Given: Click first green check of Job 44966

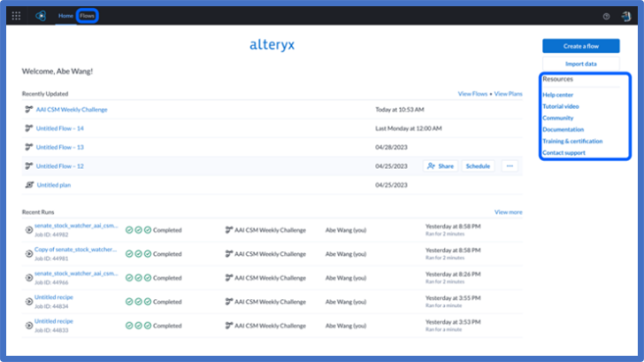Looking at the screenshot, I should point(129,278).
